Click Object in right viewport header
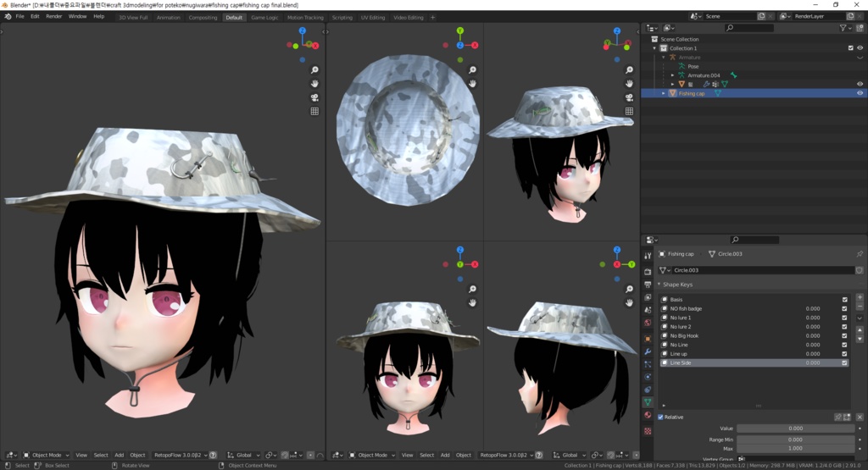Screen dimensions: 868x470 (464, 455)
